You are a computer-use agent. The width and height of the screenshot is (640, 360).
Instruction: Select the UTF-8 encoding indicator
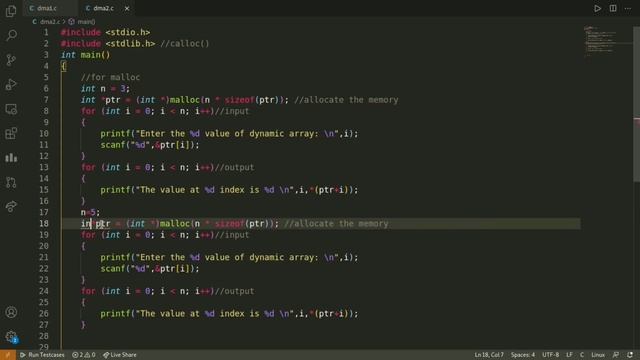point(550,355)
